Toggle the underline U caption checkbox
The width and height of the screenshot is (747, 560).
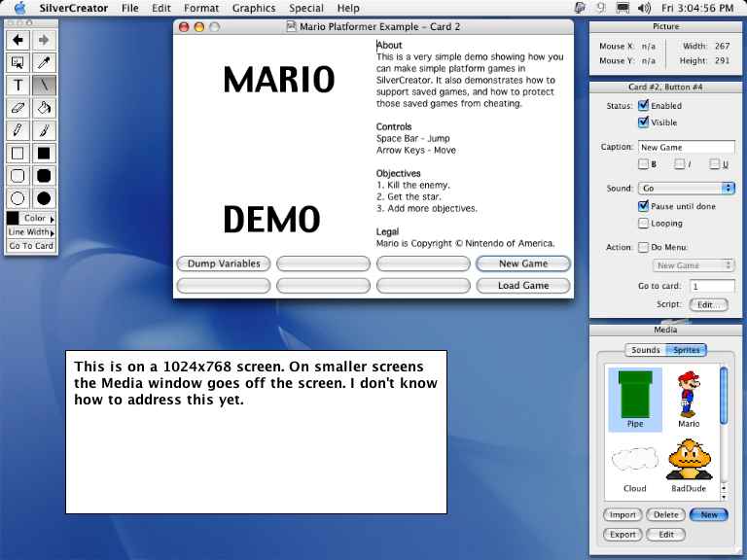click(x=714, y=164)
